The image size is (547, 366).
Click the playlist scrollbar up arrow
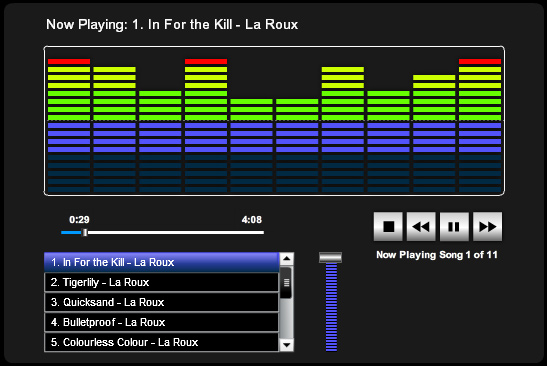[287, 259]
